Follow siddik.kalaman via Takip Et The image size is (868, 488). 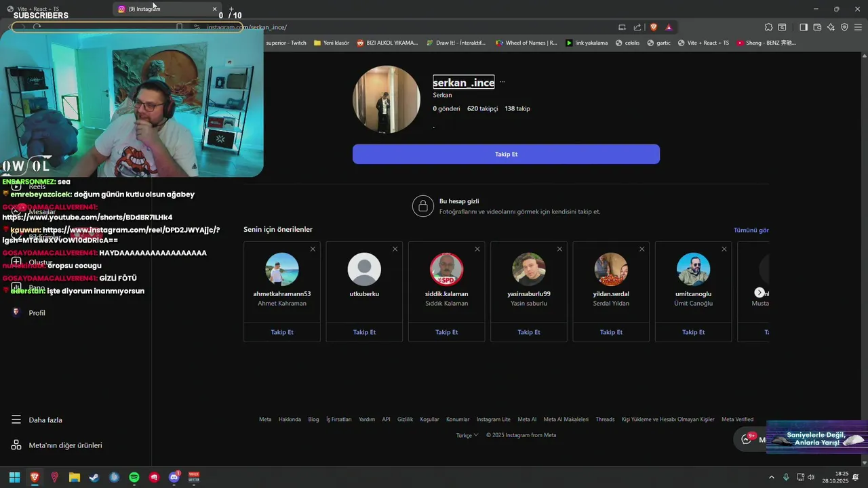tap(446, 332)
